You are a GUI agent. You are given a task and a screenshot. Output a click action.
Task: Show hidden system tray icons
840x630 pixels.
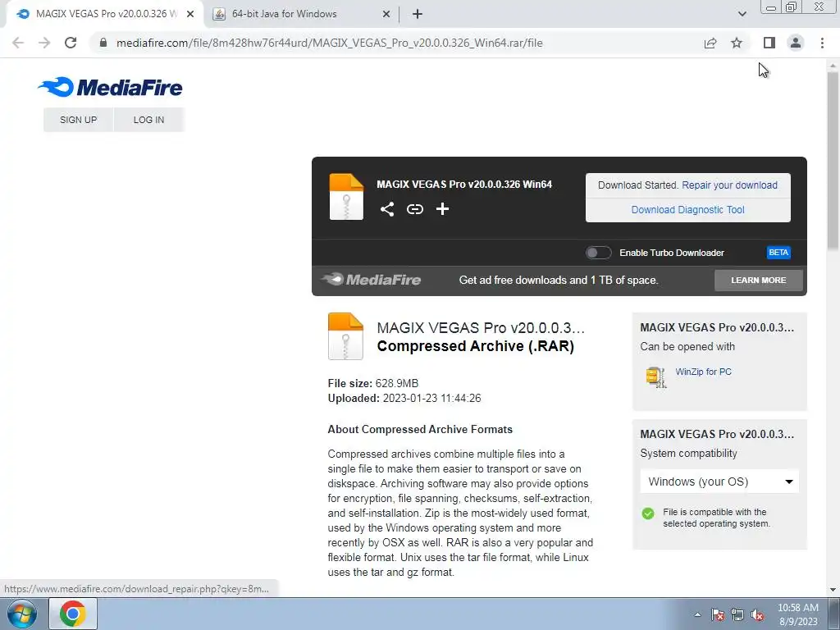(697, 614)
